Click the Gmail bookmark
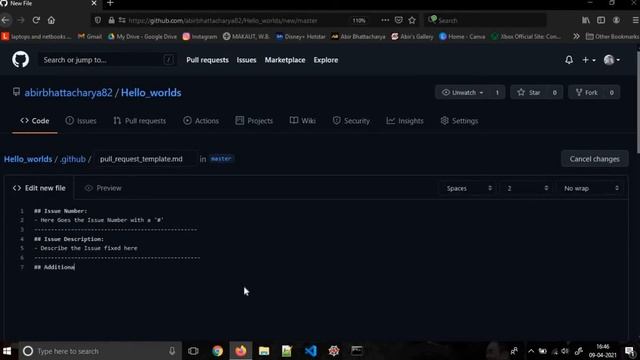Screen dimensions: 640x360 [x=89, y=36]
